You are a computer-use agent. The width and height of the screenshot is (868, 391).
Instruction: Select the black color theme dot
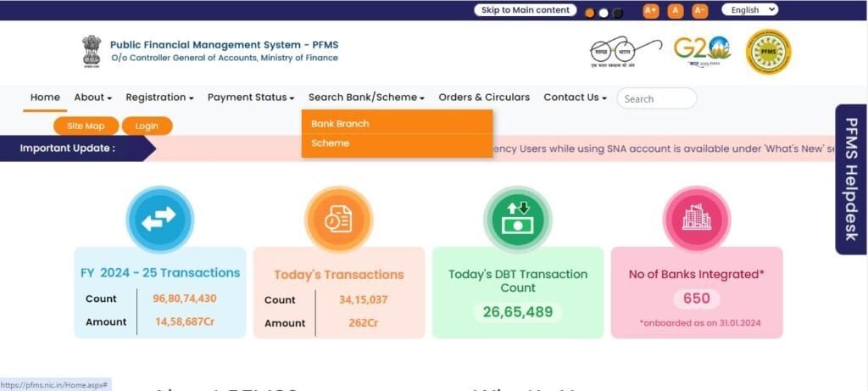(618, 14)
